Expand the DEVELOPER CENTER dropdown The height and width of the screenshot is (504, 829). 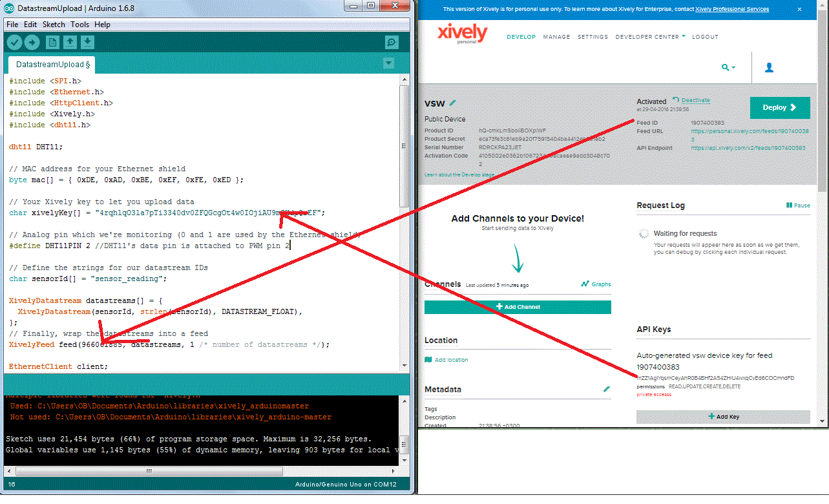[650, 37]
